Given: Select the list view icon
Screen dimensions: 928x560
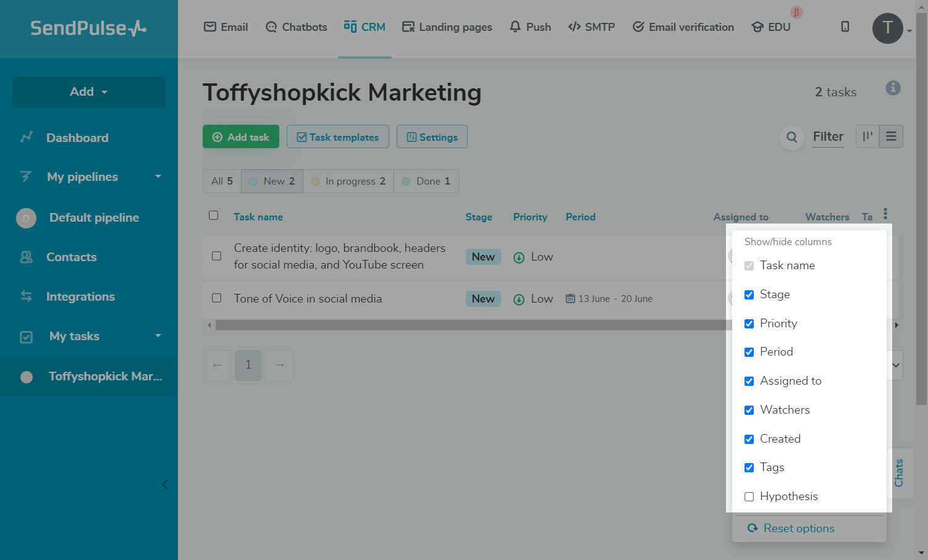Looking at the screenshot, I should point(891,136).
